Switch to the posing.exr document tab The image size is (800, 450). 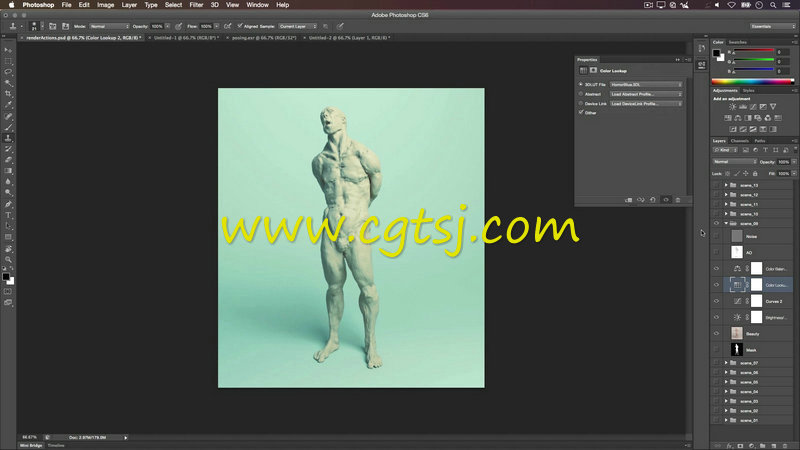[x=264, y=38]
